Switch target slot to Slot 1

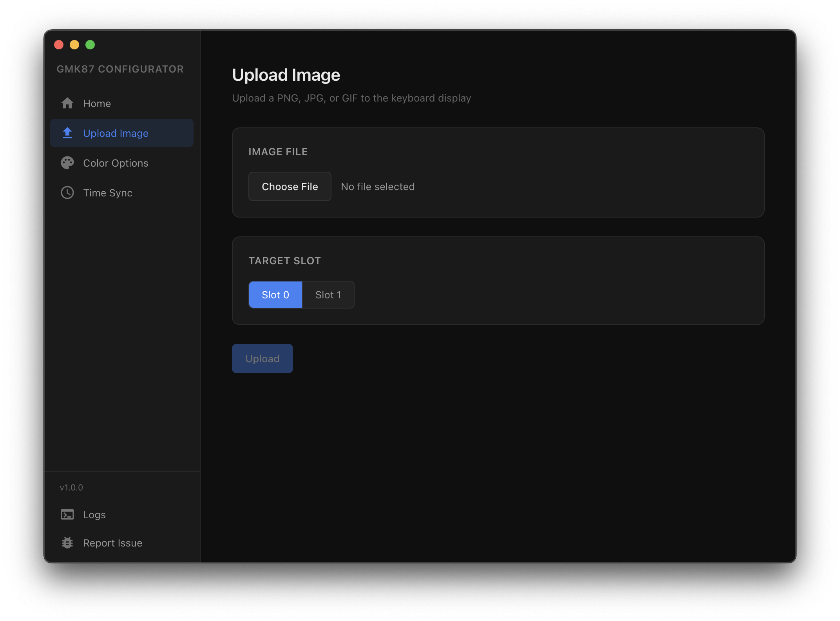pyautogui.click(x=328, y=294)
